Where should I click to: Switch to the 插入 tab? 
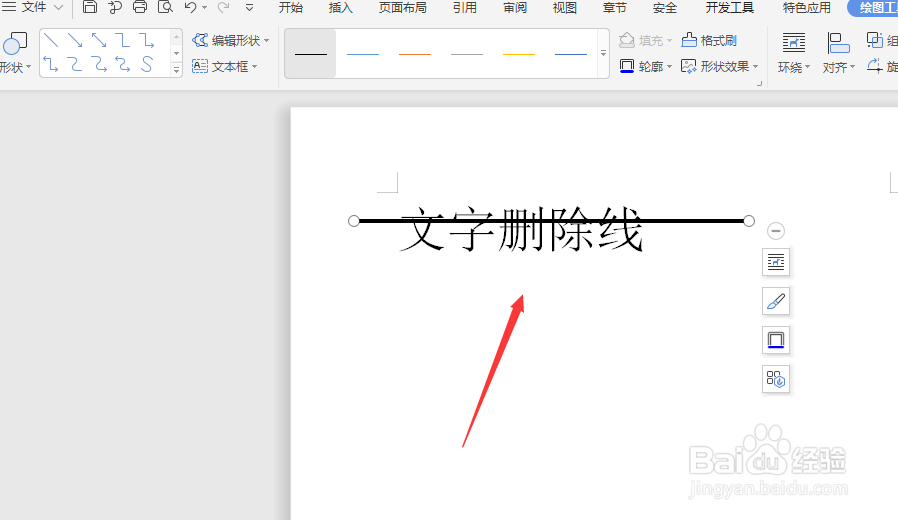point(341,7)
